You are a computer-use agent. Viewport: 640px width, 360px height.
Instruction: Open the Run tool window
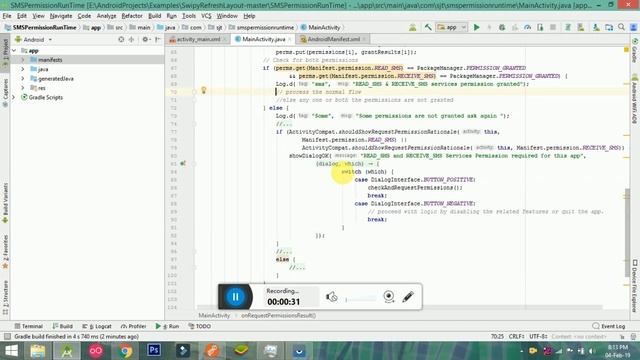tap(167, 326)
